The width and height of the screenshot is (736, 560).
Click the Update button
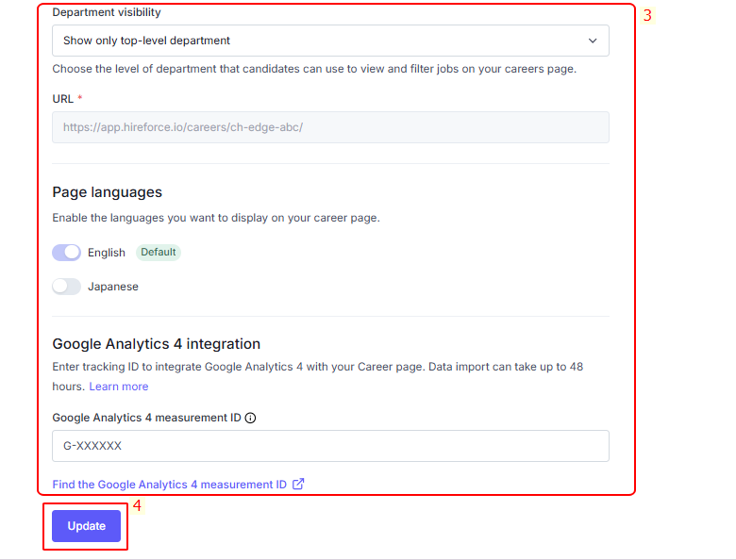pos(87,526)
